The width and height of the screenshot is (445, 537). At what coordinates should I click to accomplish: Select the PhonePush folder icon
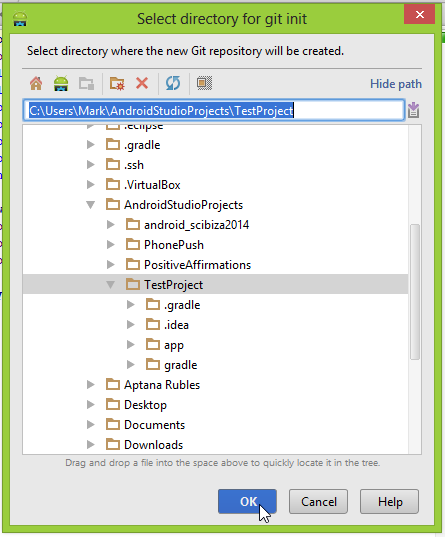point(133,245)
